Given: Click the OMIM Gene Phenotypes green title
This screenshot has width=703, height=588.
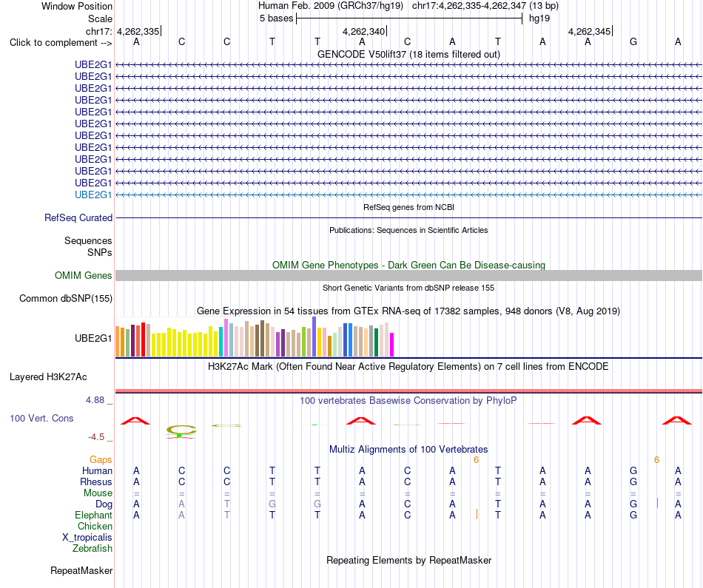Looking at the screenshot, I should click(x=408, y=265).
